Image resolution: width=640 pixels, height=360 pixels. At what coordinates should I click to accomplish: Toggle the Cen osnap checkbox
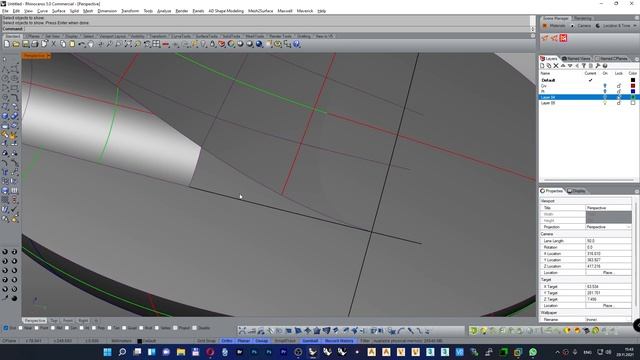pyautogui.click(x=67, y=328)
